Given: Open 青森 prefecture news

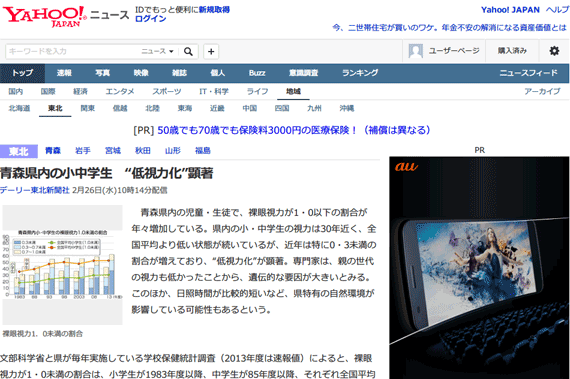Looking at the screenshot, I should click(53, 150).
